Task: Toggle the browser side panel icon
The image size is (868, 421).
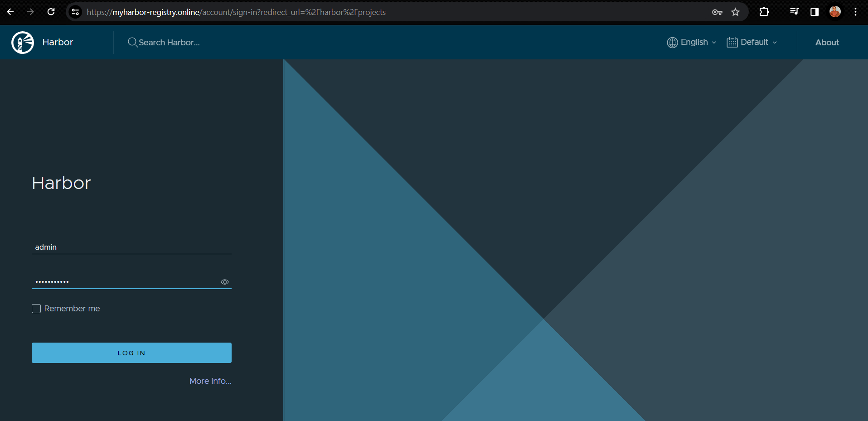Action: pos(815,12)
